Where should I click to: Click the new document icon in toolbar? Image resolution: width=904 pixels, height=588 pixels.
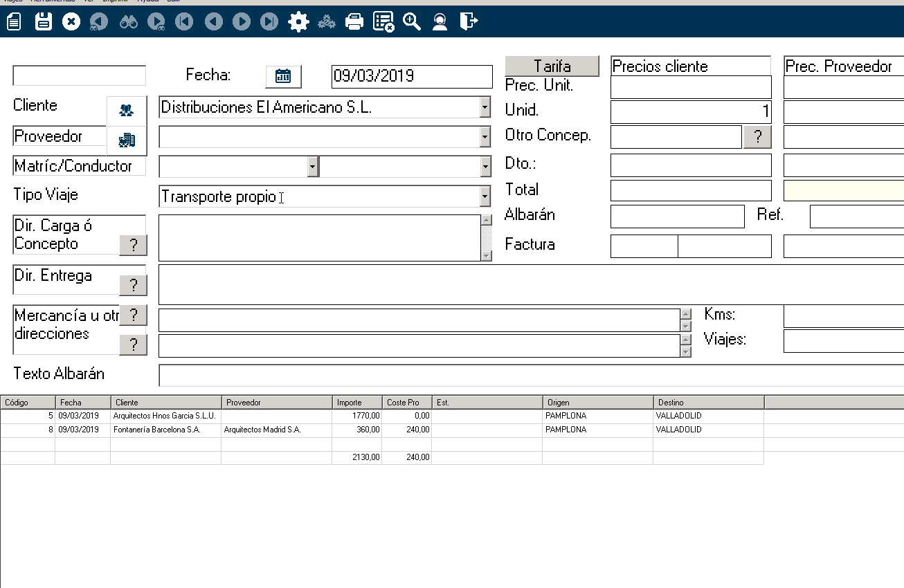point(14,22)
